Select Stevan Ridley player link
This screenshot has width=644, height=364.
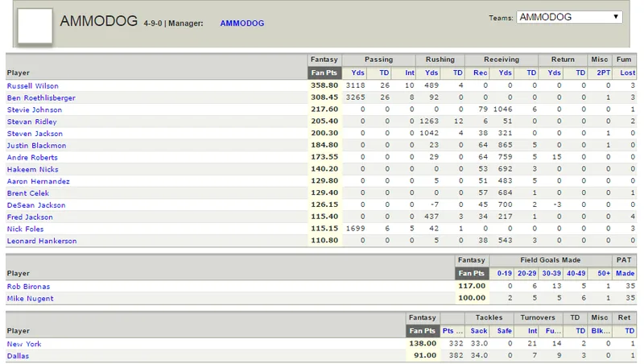(31, 122)
